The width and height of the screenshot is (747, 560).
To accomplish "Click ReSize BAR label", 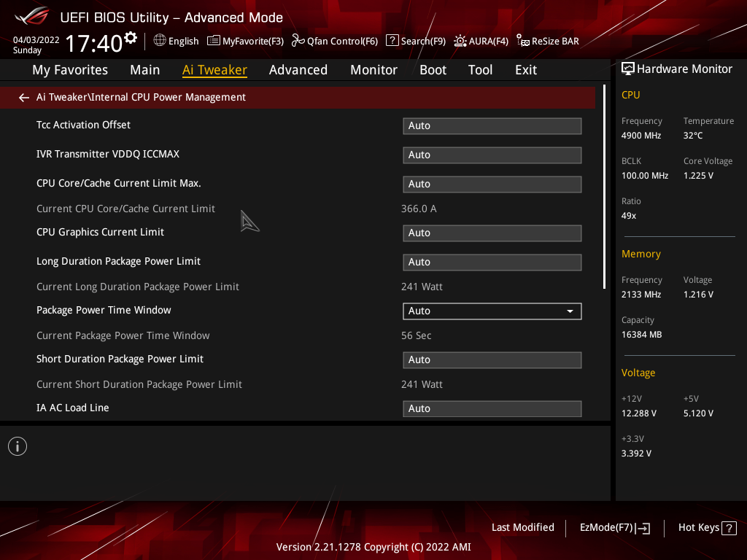I will (x=555, y=42).
